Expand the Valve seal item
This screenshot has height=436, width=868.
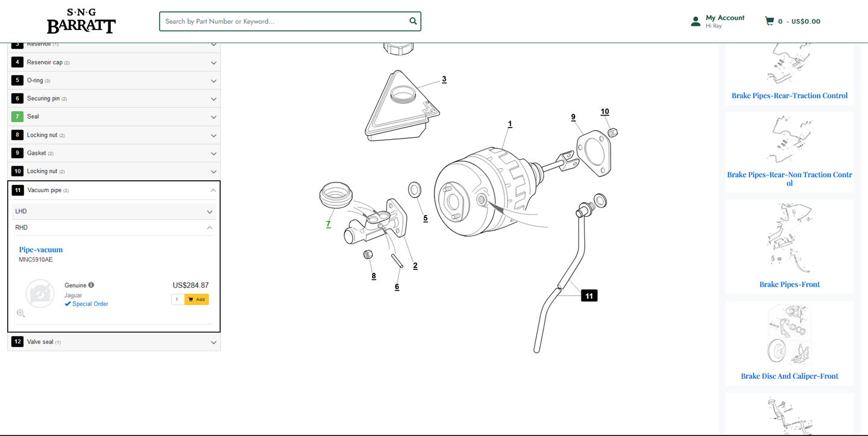click(213, 343)
